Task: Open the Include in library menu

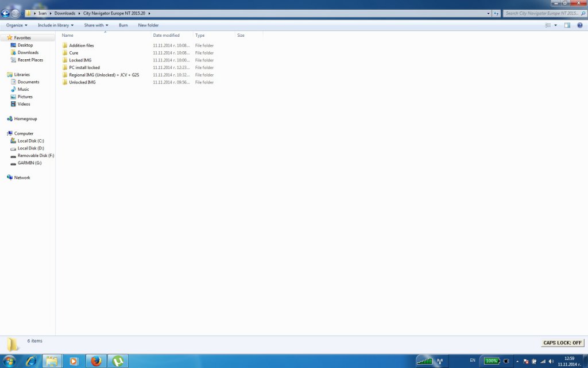Action: (x=56, y=25)
